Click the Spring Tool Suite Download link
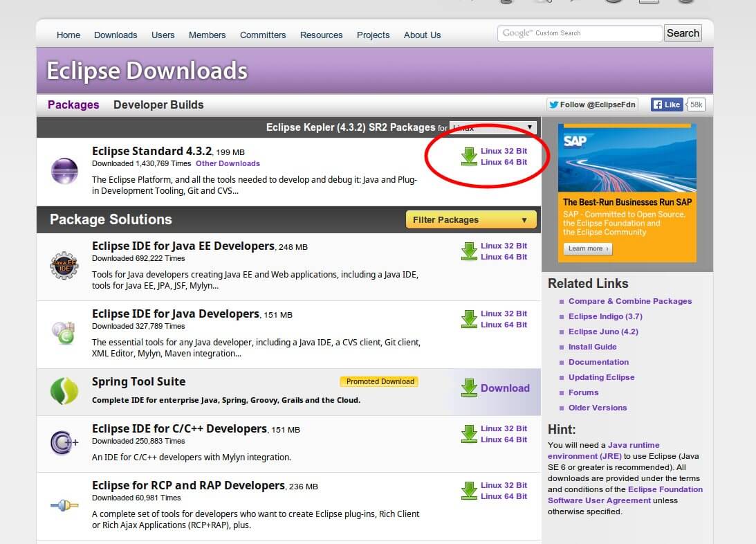The width and height of the screenshot is (756, 544). pyautogui.click(x=505, y=388)
